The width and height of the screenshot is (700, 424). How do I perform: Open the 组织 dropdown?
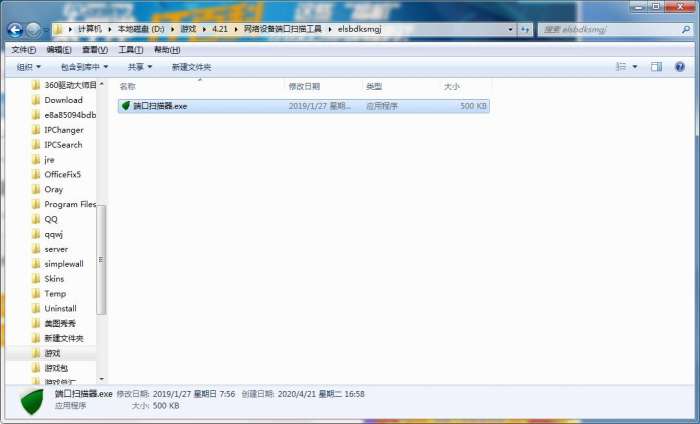29,67
